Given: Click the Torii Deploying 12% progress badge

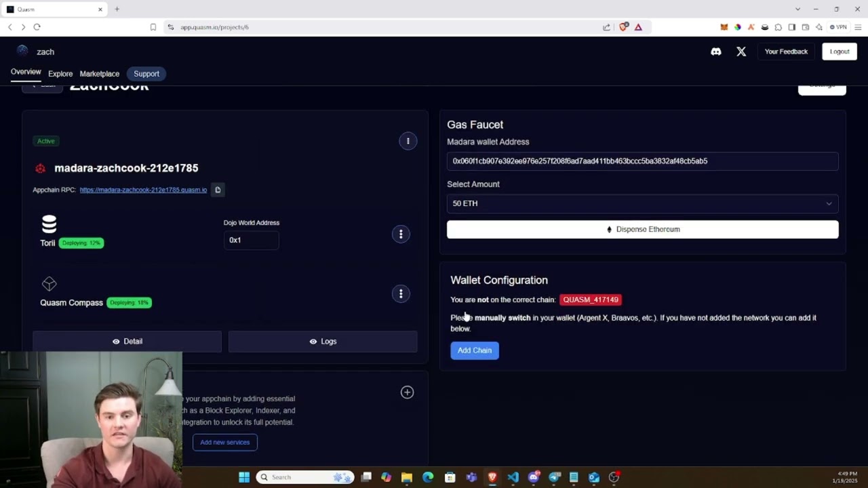Looking at the screenshot, I should pos(81,243).
